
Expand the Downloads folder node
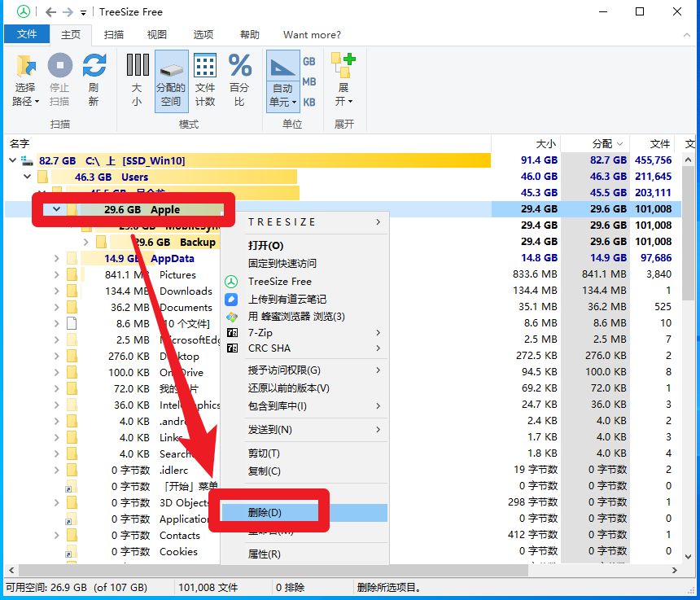[x=56, y=291]
